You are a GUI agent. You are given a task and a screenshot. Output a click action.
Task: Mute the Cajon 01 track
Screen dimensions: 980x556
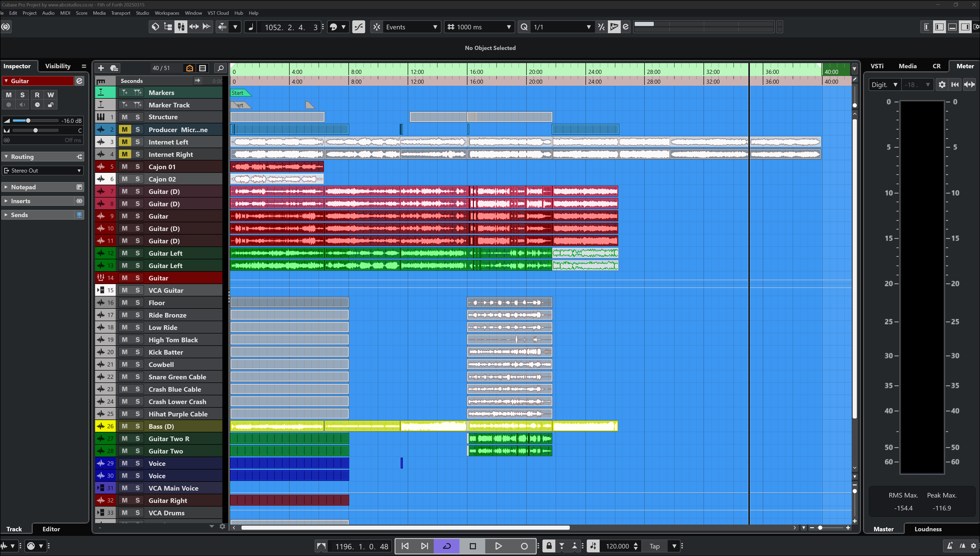click(124, 167)
